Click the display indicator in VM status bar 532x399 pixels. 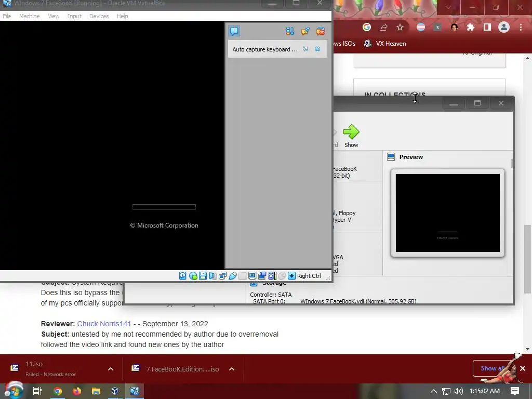[x=252, y=276]
